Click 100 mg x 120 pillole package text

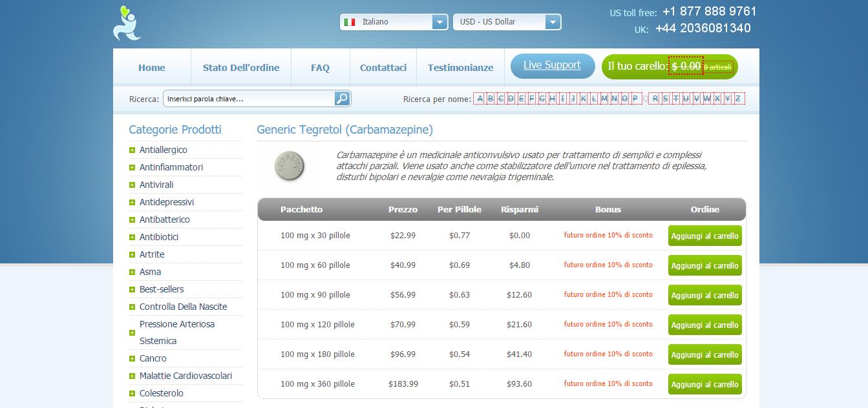coord(317,325)
